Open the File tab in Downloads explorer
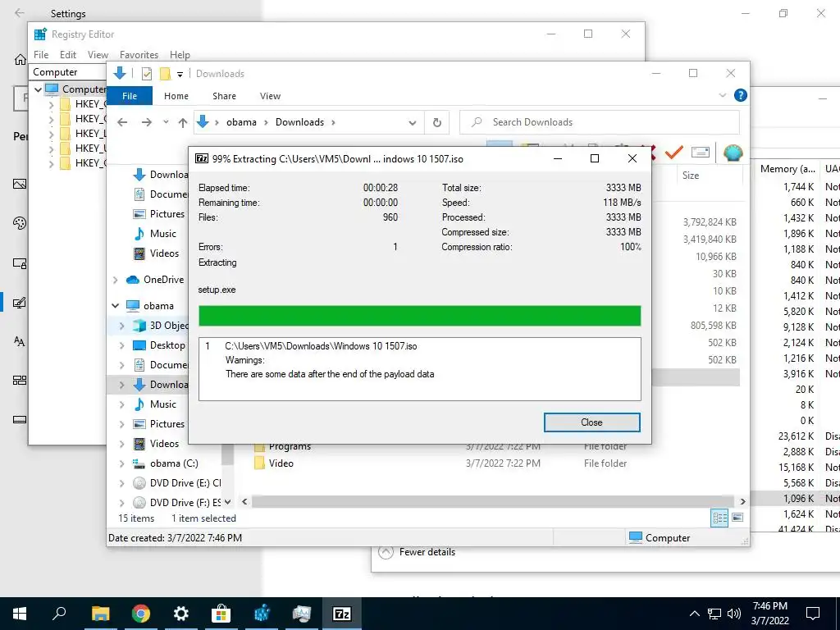840x630 pixels. [130, 96]
